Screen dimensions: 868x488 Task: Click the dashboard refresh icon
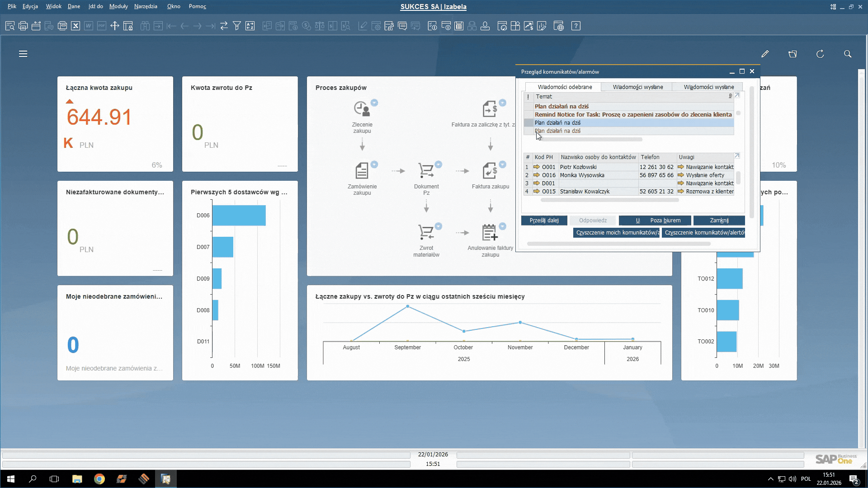[820, 54]
